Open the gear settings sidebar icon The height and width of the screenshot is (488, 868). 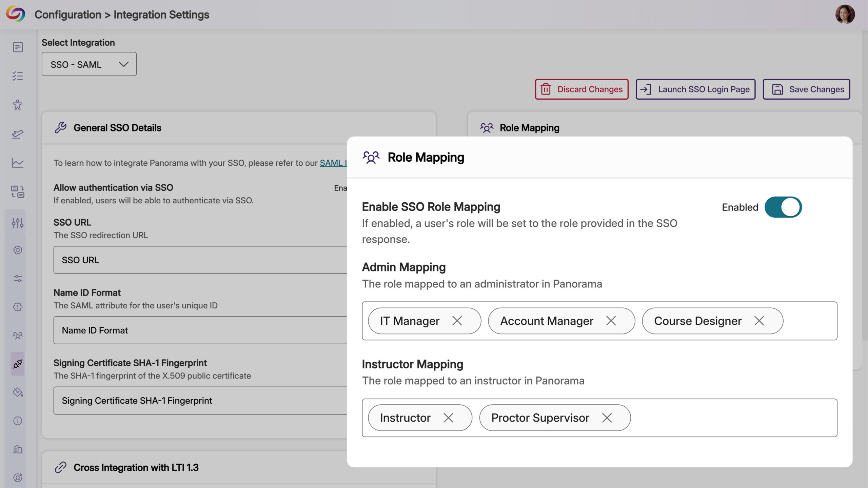click(x=18, y=250)
